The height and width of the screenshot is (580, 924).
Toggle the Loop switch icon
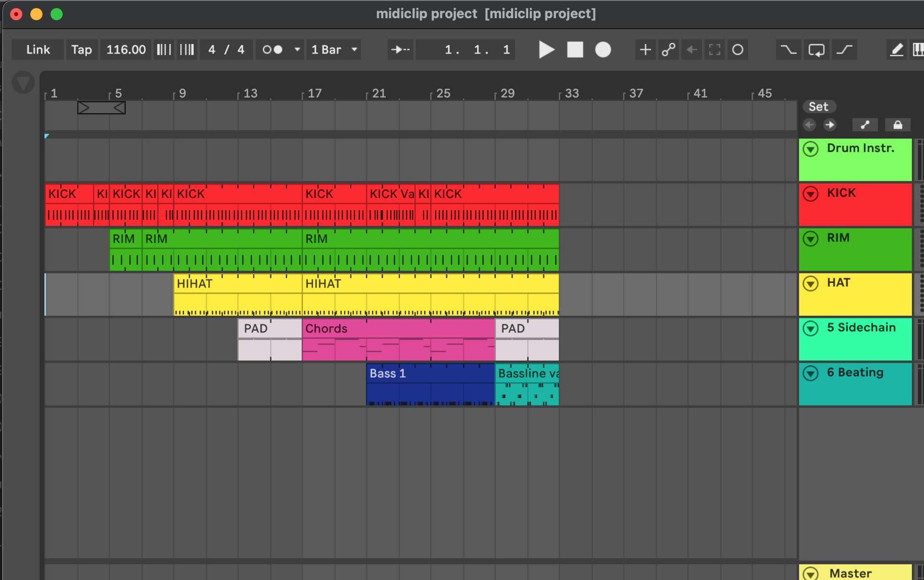816,50
